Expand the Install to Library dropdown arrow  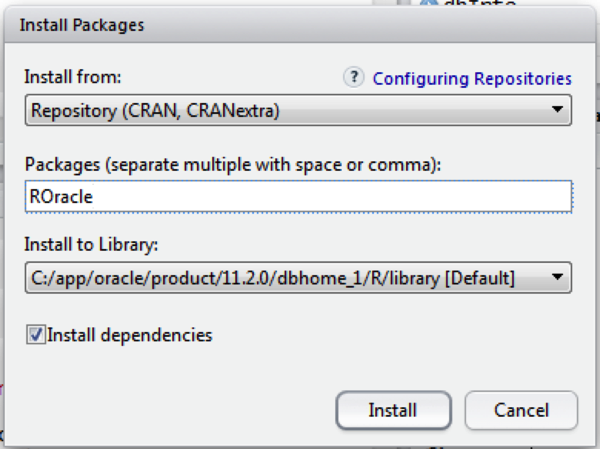tap(558, 277)
